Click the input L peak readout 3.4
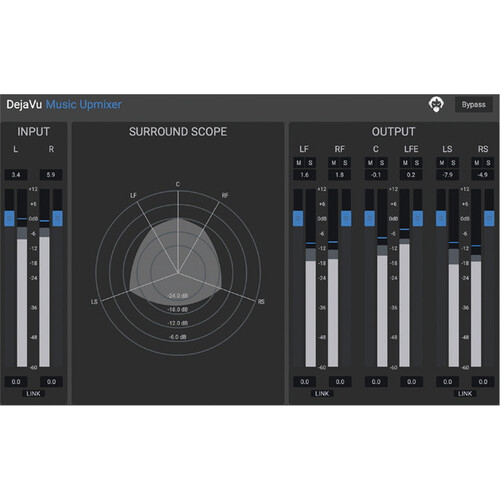This screenshot has height=500, width=500. coord(16,175)
